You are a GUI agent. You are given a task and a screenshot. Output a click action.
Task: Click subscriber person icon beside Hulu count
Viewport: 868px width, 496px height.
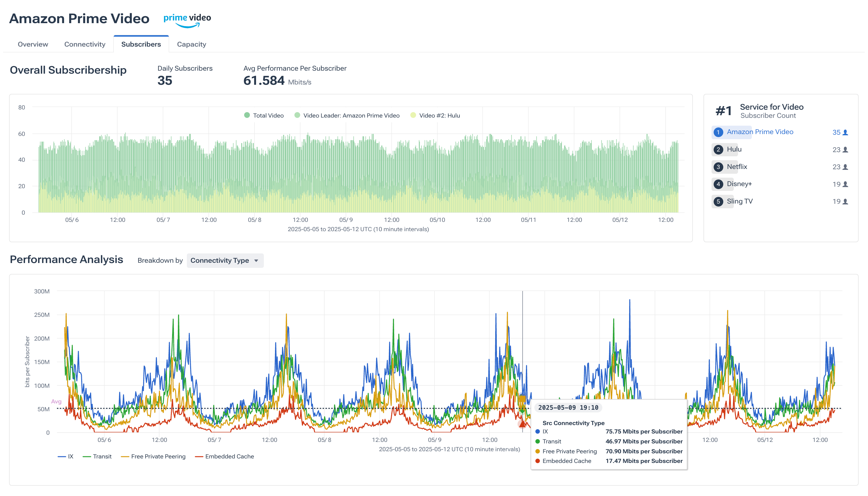(x=845, y=150)
